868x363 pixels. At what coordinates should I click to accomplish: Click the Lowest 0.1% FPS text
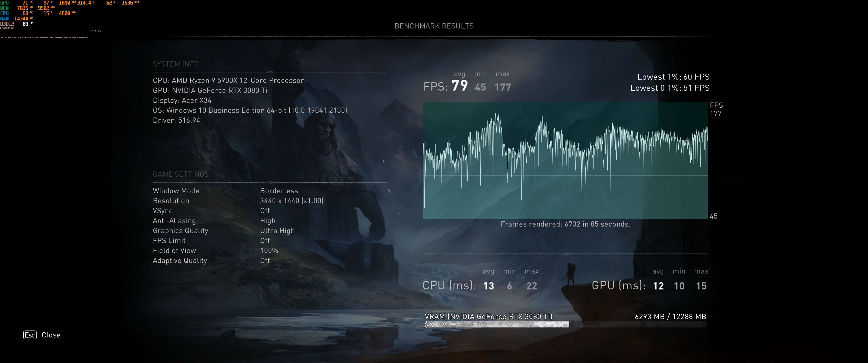pos(669,88)
